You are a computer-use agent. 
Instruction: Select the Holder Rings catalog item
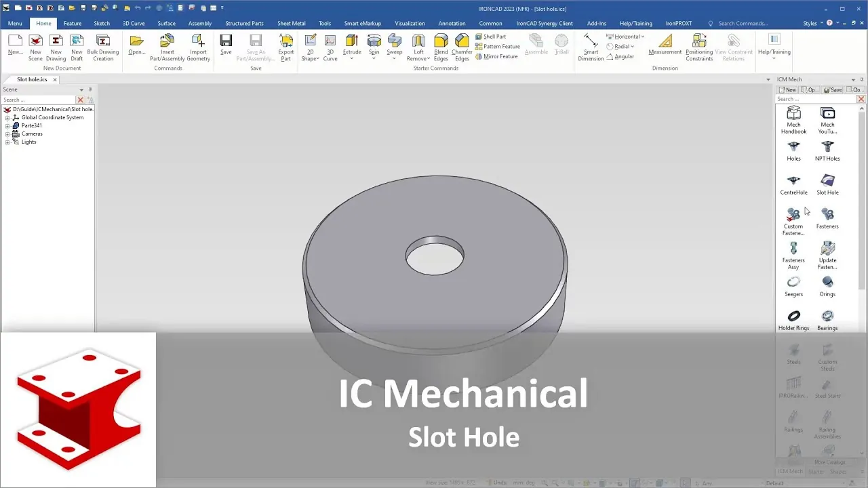[x=793, y=321]
